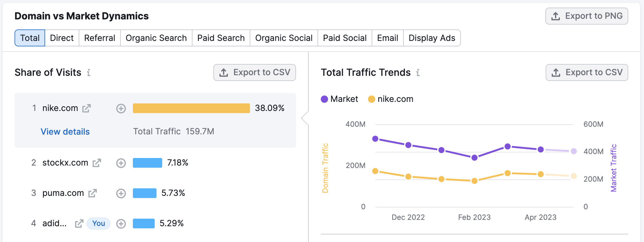Add adidas row with the plus icon
This screenshot has height=242, width=644.
121,224
